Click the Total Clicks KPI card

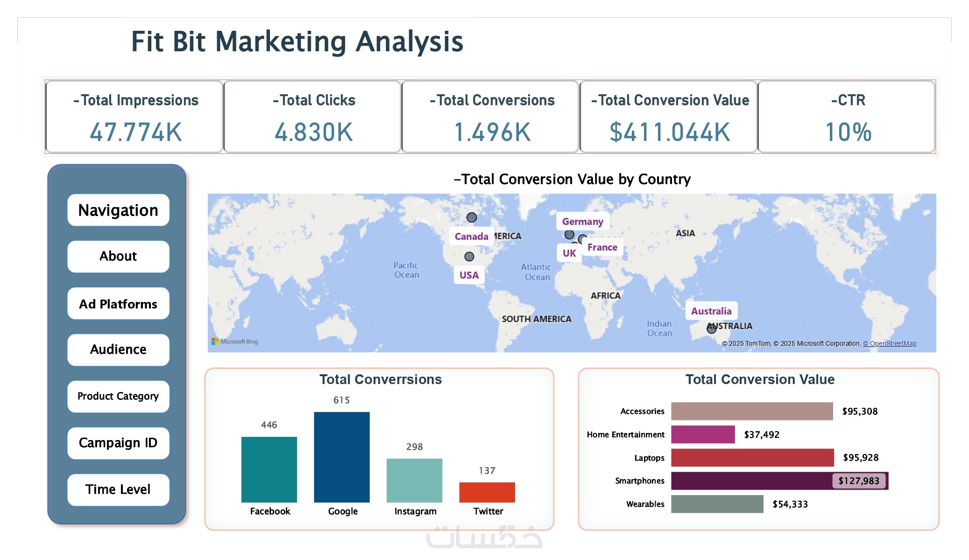(312, 117)
